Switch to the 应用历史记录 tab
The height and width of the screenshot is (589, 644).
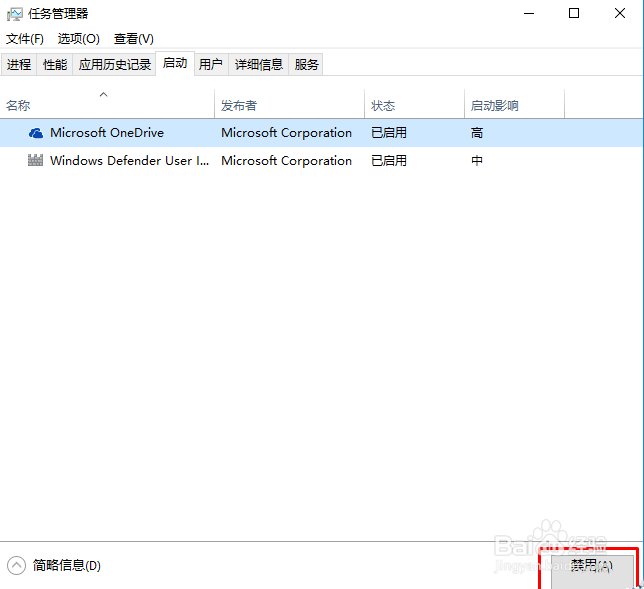click(x=115, y=64)
